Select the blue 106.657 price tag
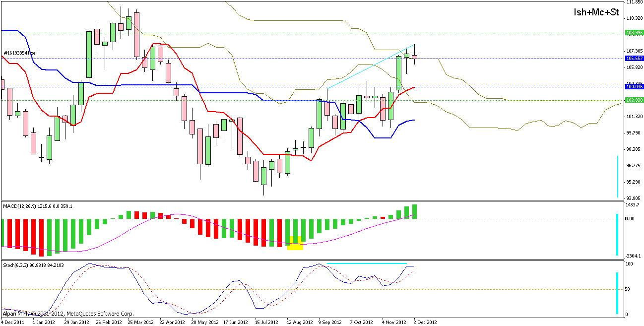The width and height of the screenshot is (644, 326). pos(635,59)
